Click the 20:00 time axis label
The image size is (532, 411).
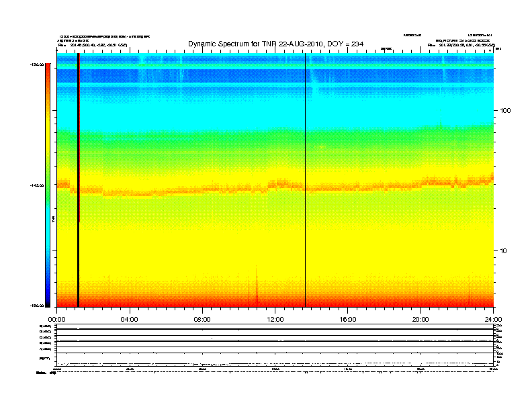[x=420, y=320]
